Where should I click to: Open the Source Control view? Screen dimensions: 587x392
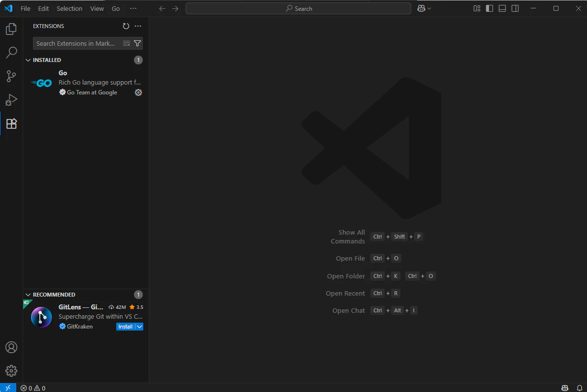pos(11,76)
